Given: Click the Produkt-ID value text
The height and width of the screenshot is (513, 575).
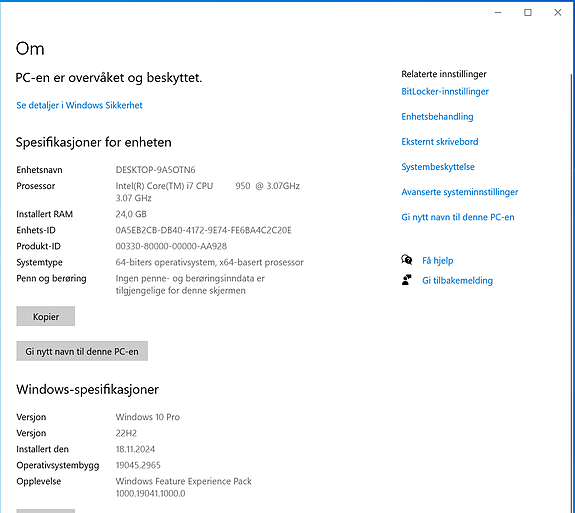Looking at the screenshot, I should [x=171, y=246].
